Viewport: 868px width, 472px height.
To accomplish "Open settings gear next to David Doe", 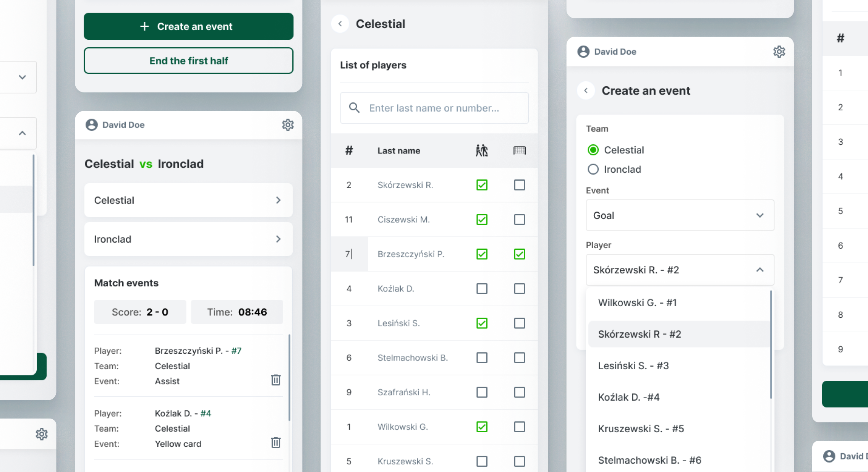I will coord(288,125).
